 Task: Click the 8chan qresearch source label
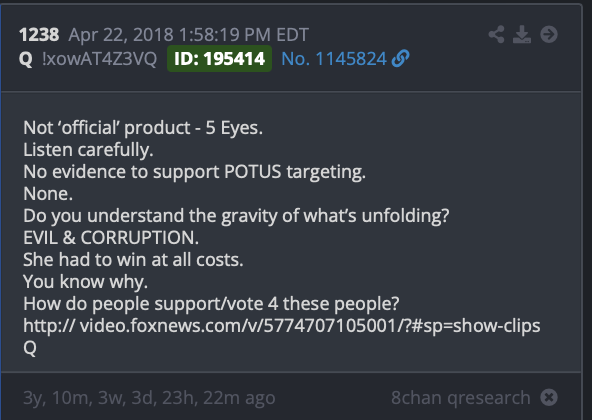461,398
